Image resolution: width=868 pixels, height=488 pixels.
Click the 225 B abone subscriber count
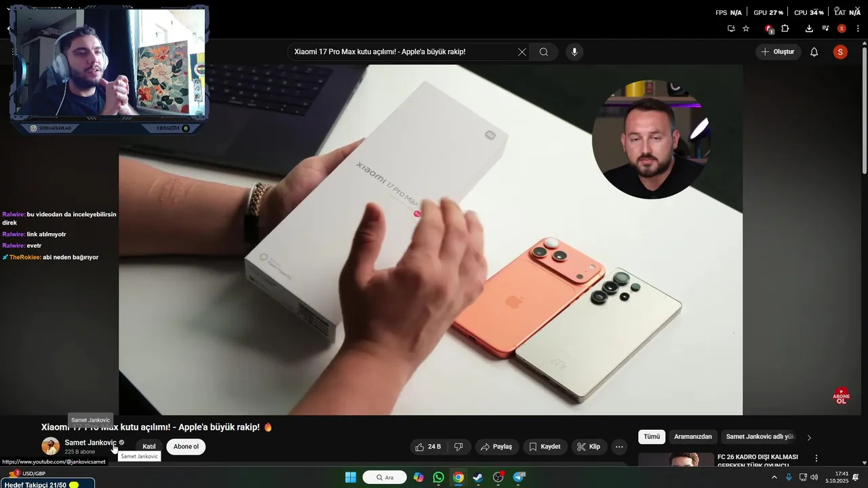coord(80,451)
